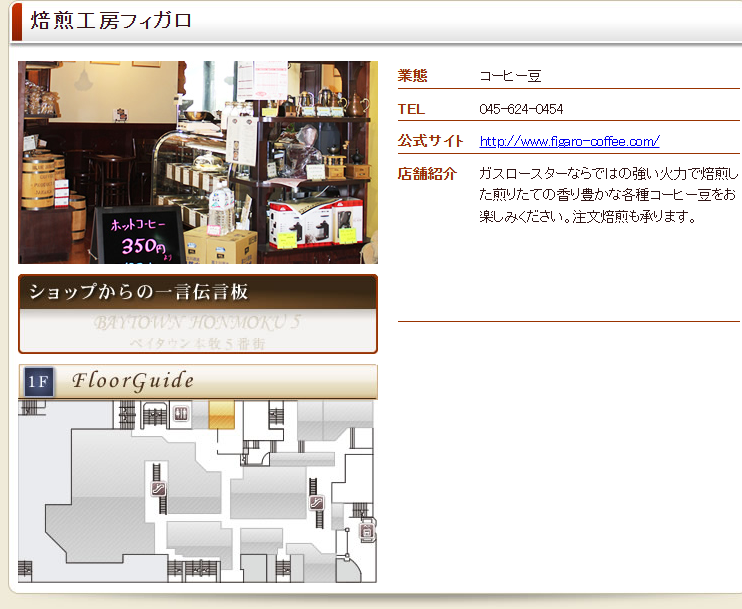This screenshot has height=609, width=742.
Task: Click the コーヒー豆 business type text
Action: (x=510, y=76)
